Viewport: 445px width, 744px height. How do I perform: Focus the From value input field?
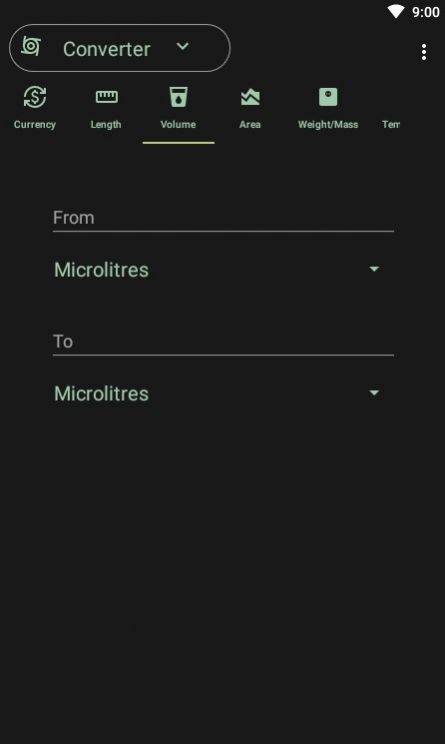[223, 218]
